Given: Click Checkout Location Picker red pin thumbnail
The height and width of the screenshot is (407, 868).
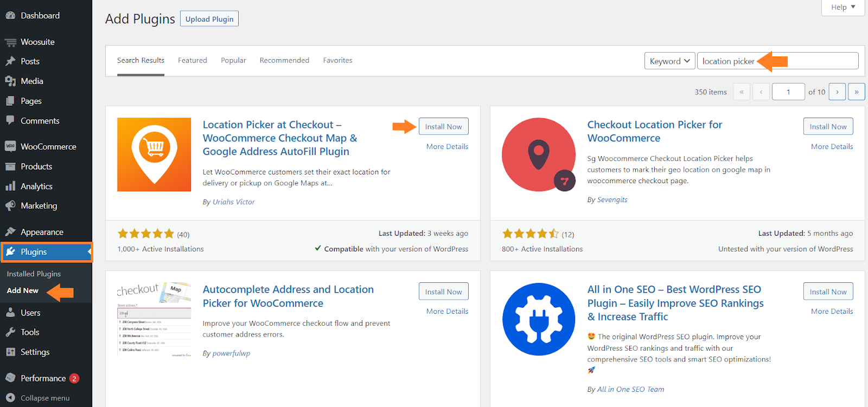Looking at the screenshot, I should click(x=539, y=154).
